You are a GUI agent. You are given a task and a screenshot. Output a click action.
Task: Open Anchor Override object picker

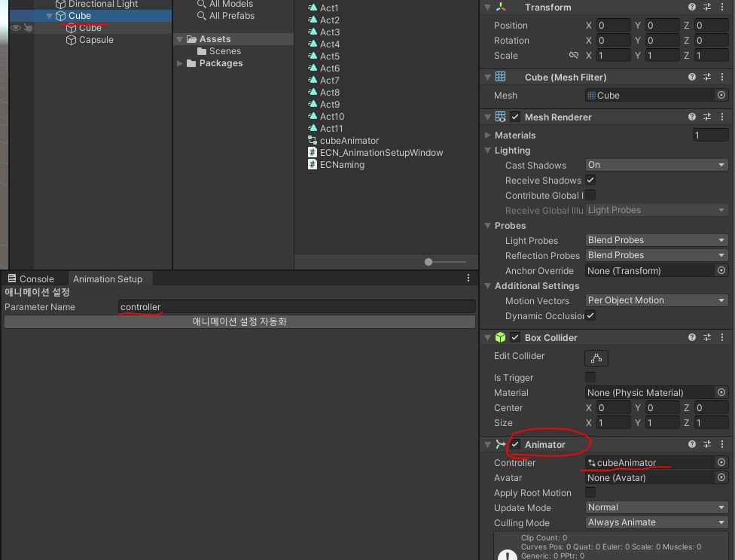point(721,270)
